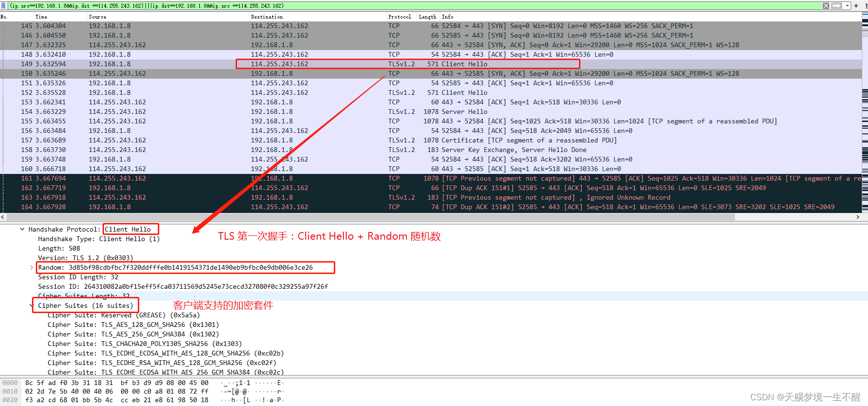Expand the Random field node

coord(31,267)
